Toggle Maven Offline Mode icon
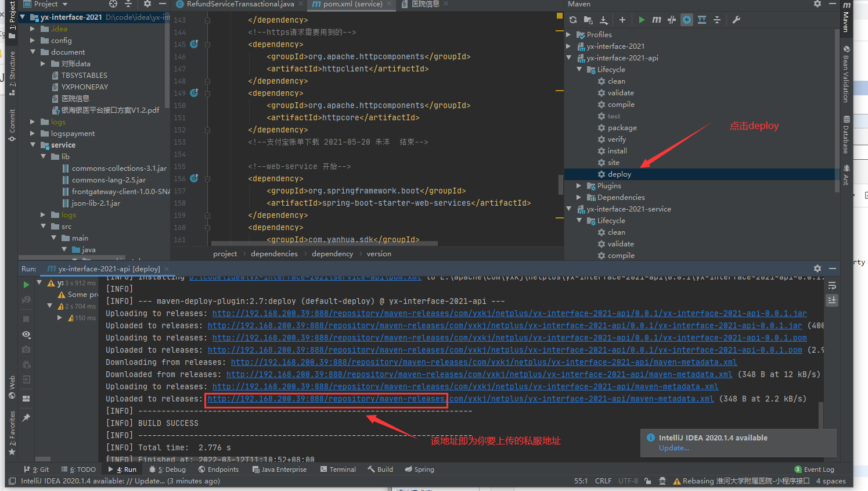 point(672,20)
